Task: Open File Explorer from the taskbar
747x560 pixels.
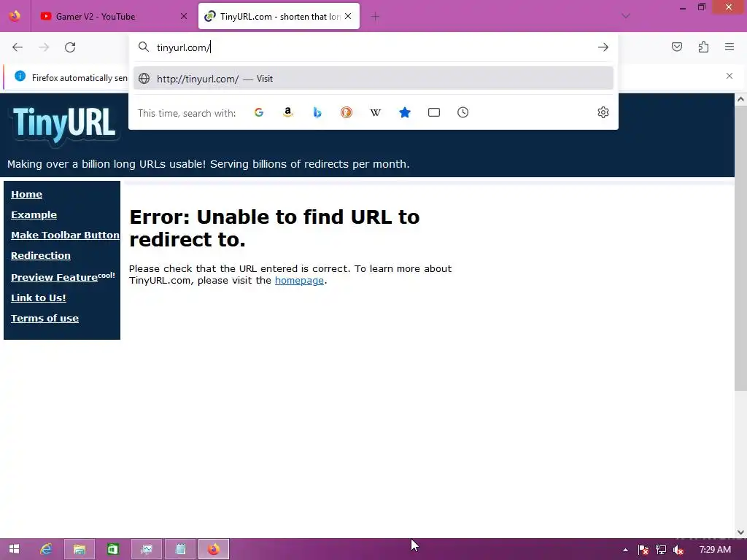Action: pos(80,549)
